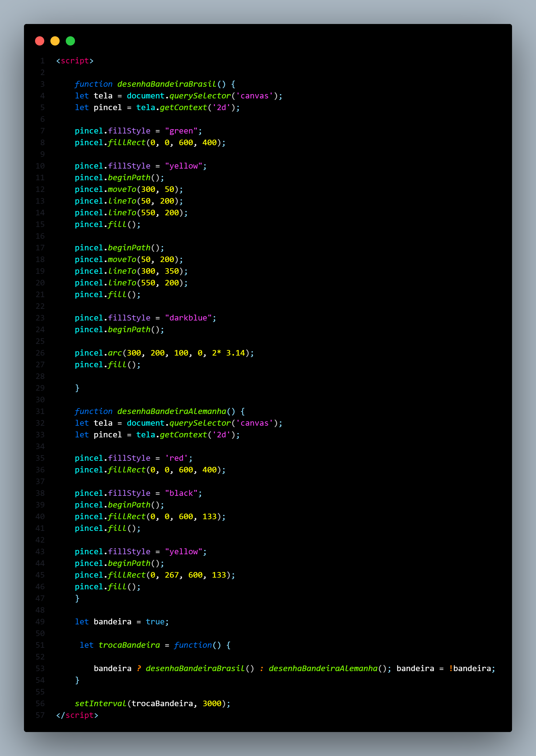This screenshot has width=536, height=756.
Task: Click the yellow minimize dot in the window header
Action: [x=55, y=41]
